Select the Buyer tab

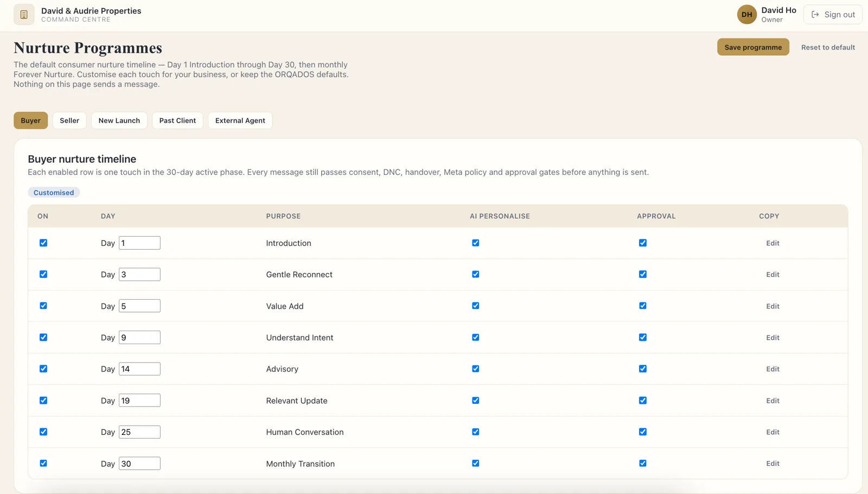pyautogui.click(x=30, y=121)
